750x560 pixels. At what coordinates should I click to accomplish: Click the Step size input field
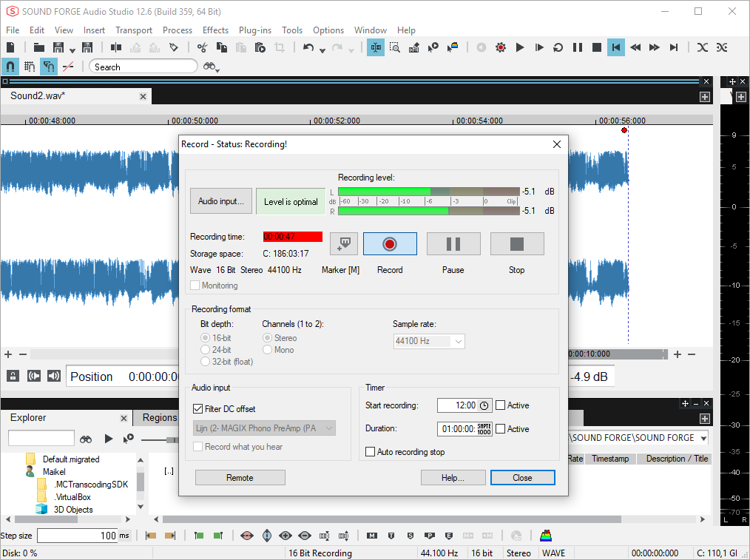point(78,536)
